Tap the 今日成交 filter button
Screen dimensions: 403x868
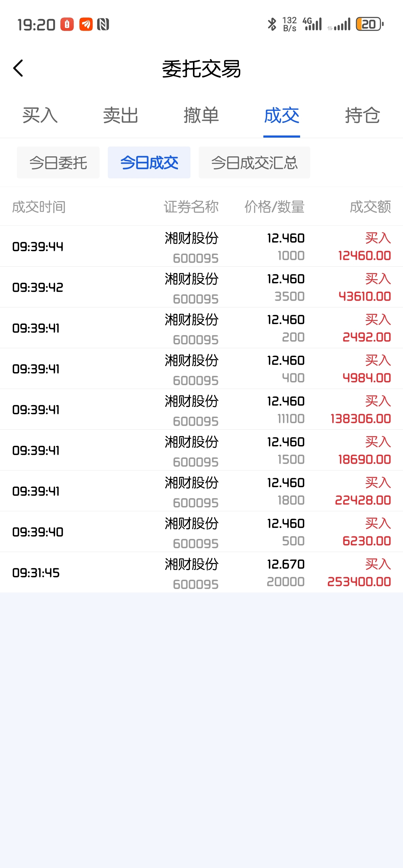pyautogui.click(x=149, y=163)
